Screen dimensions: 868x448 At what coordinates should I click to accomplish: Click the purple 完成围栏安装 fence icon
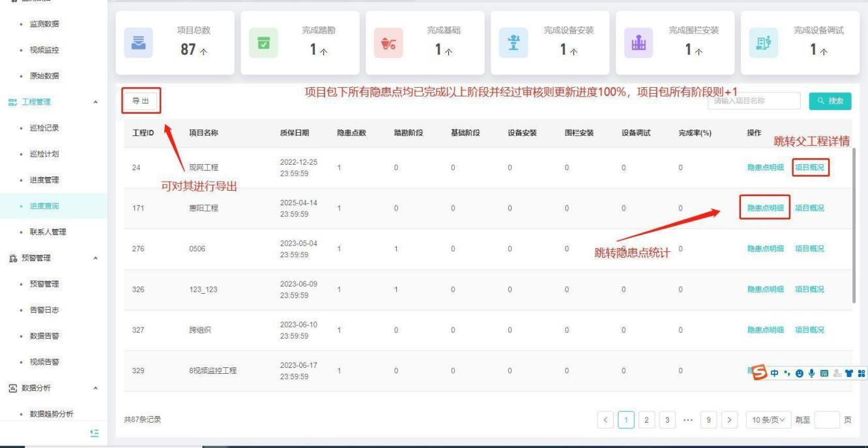(638, 42)
